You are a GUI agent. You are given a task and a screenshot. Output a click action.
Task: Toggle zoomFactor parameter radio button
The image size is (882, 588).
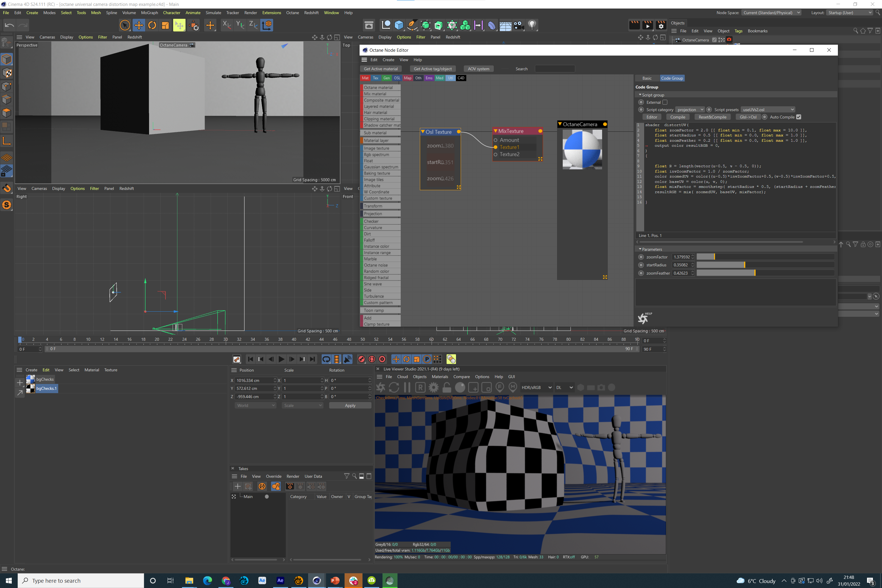tap(641, 257)
